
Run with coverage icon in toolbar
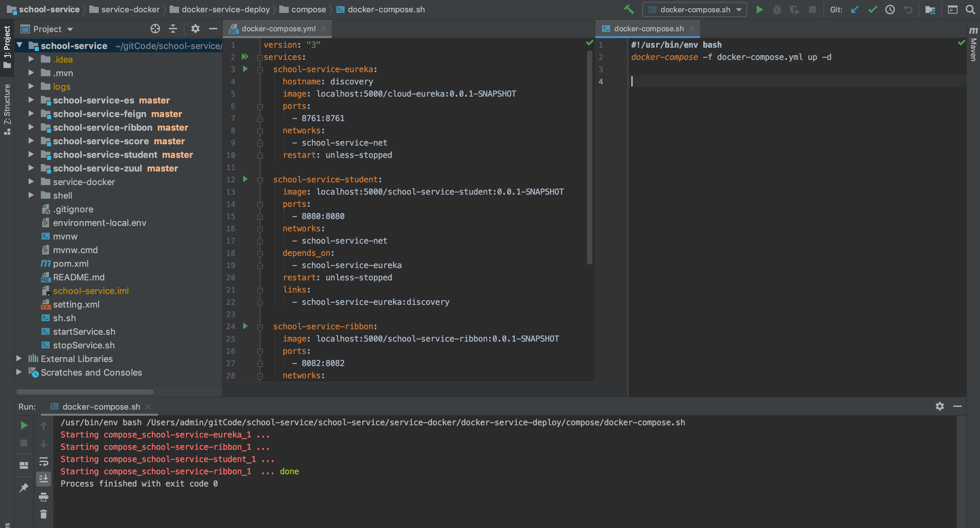coord(794,10)
